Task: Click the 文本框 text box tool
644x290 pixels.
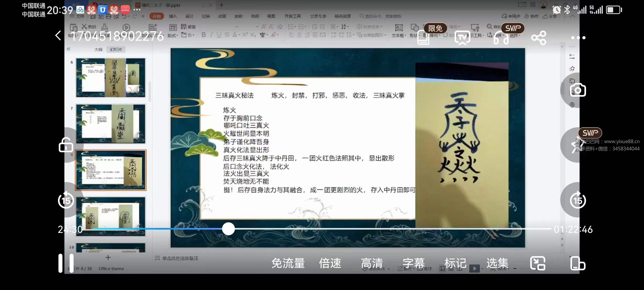Action: 399,31
